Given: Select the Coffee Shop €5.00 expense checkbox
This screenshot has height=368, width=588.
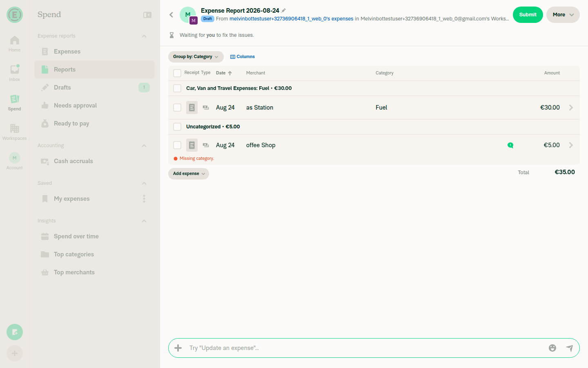Looking at the screenshot, I should pos(177,145).
